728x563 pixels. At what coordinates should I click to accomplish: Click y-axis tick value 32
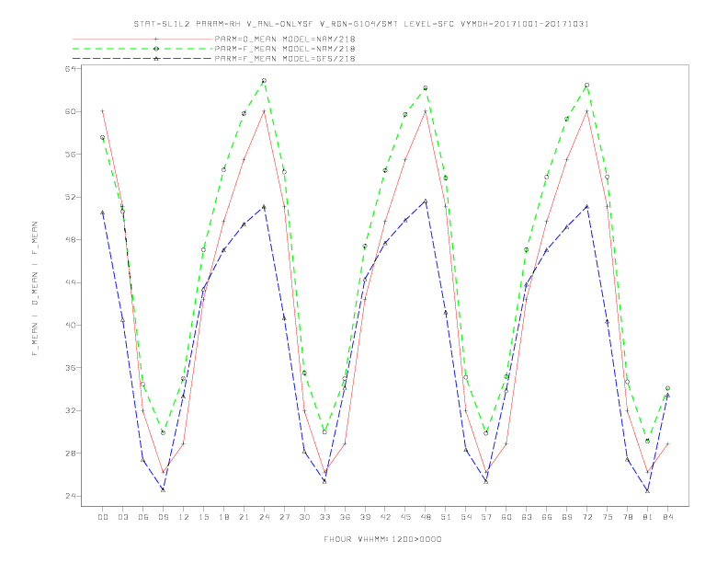70,410
